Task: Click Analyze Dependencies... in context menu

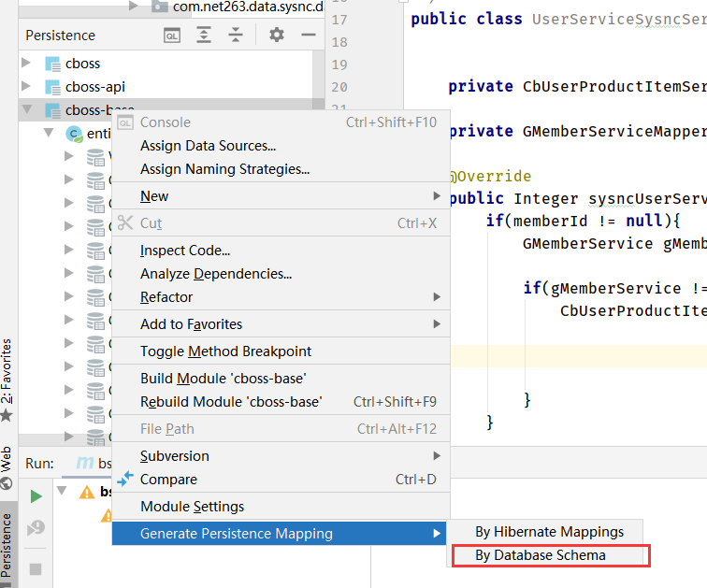Action: tap(281, 274)
